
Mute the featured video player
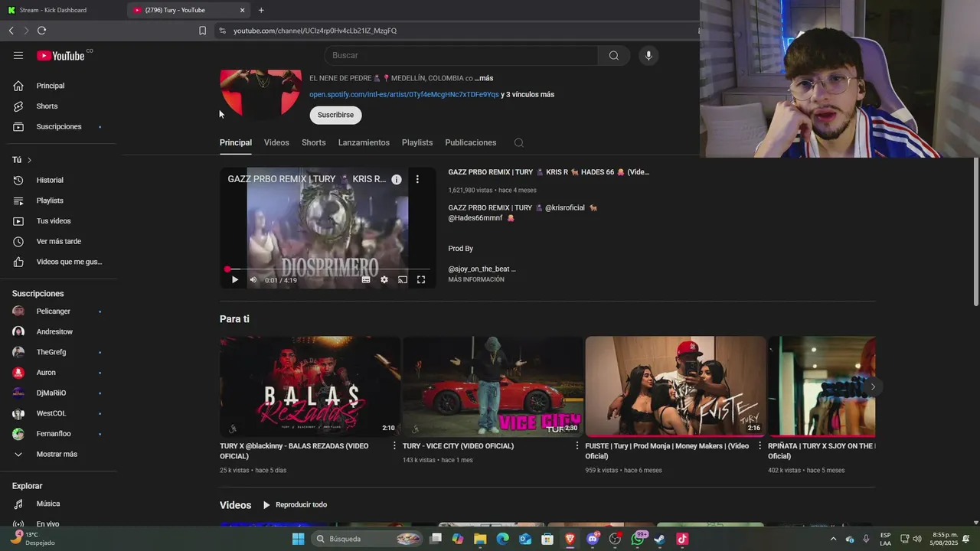click(253, 280)
